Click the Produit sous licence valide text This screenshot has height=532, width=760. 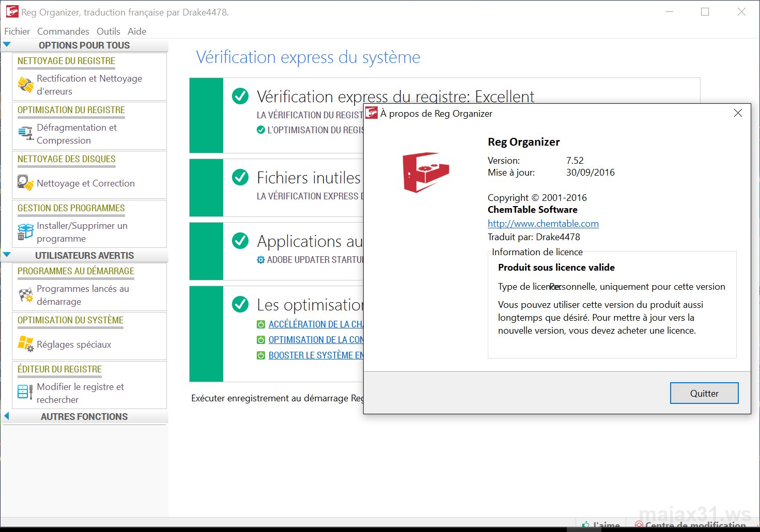556,268
